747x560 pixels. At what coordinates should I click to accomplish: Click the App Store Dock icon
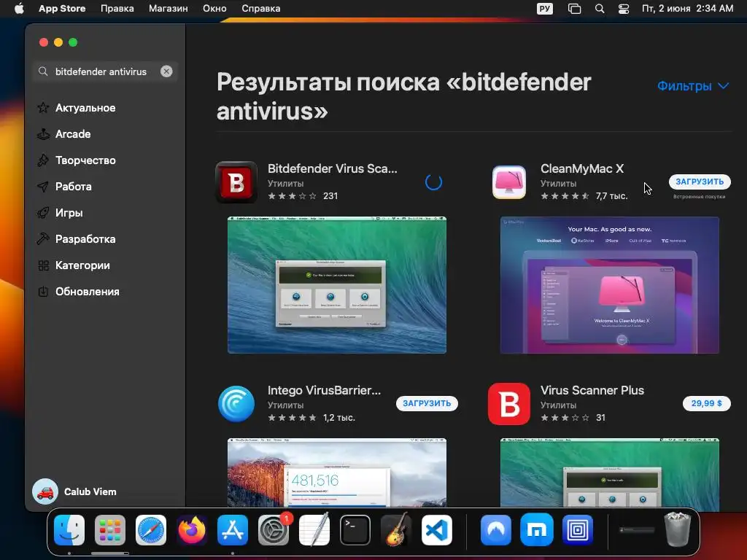point(233,530)
